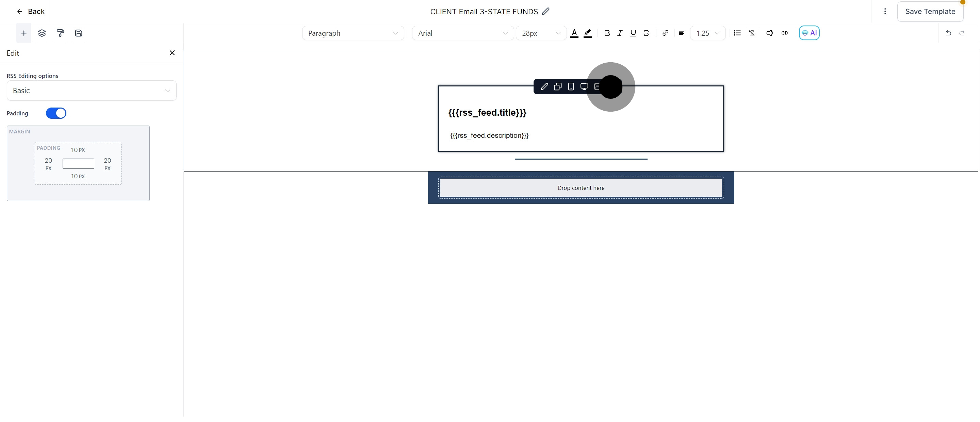The width and height of the screenshot is (980, 422).
Task: Open the three-dot more options menu
Action: tap(885, 12)
